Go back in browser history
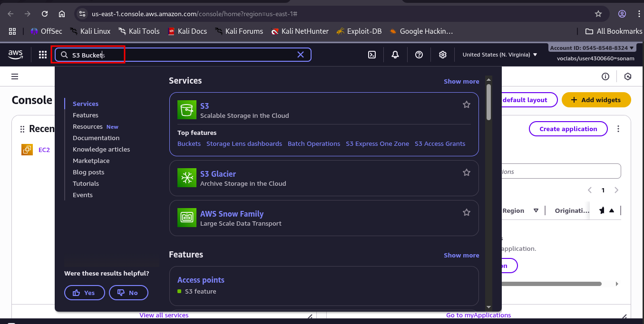 [11, 14]
